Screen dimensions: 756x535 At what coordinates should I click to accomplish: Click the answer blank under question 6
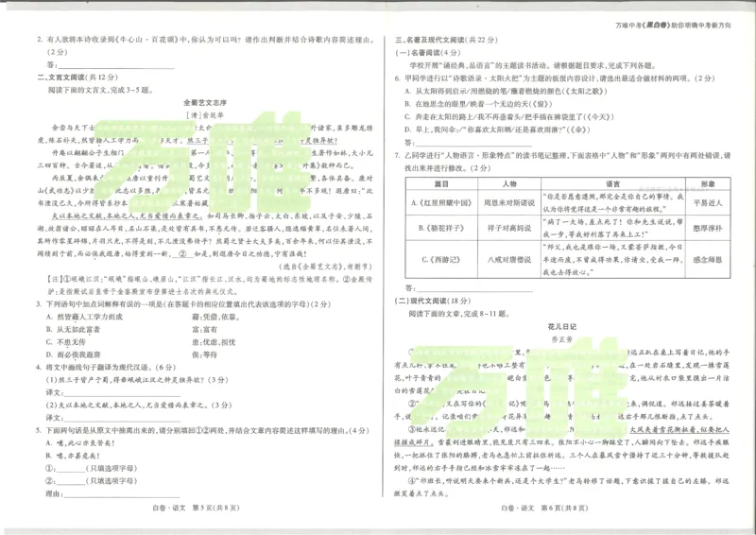474,143
